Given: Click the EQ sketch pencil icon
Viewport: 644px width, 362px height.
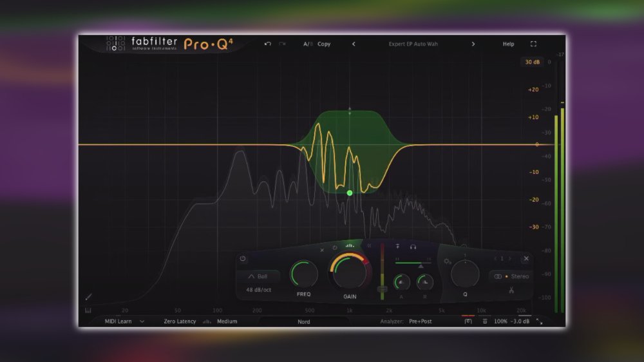Looking at the screenshot, I should pyautogui.click(x=88, y=297).
